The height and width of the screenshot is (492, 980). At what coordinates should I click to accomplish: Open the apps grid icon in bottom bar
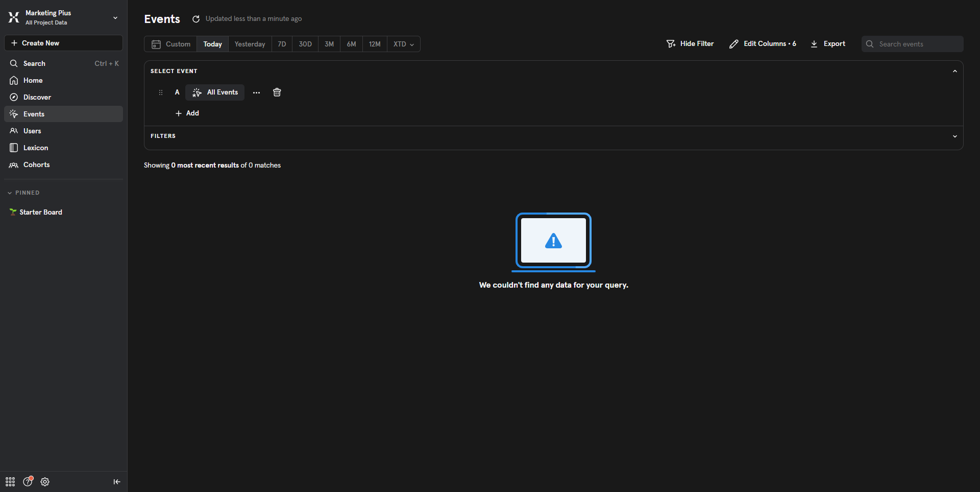point(10,482)
